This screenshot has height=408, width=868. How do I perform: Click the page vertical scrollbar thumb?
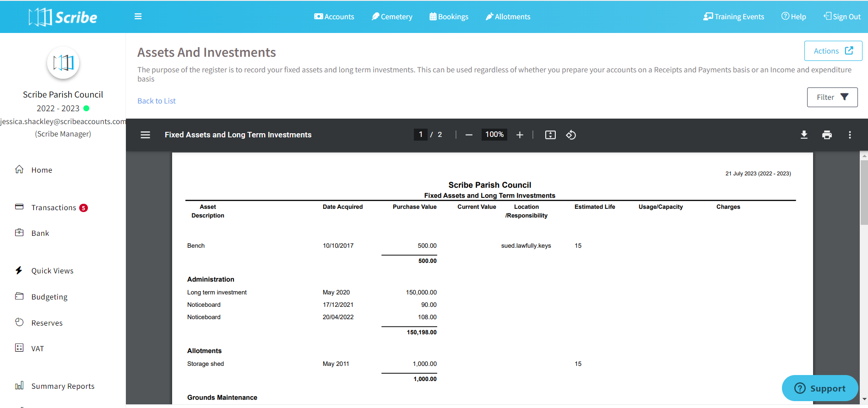click(864, 192)
